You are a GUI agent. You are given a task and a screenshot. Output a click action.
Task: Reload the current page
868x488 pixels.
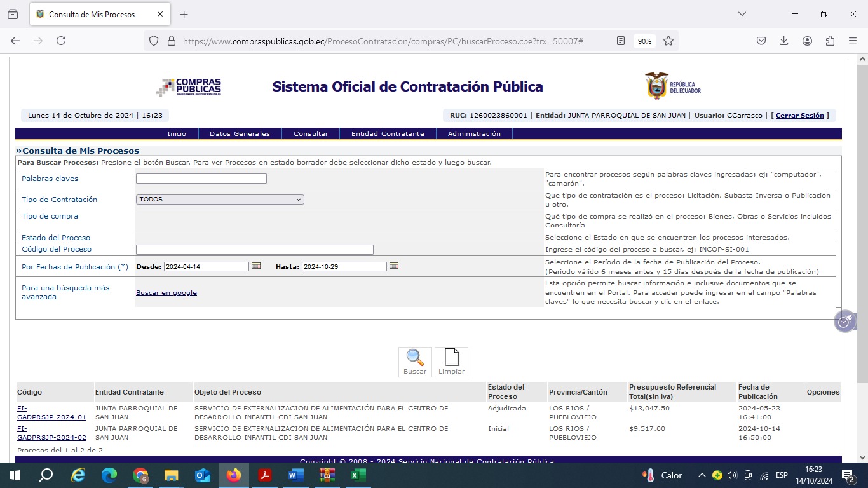tap(61, 41)
